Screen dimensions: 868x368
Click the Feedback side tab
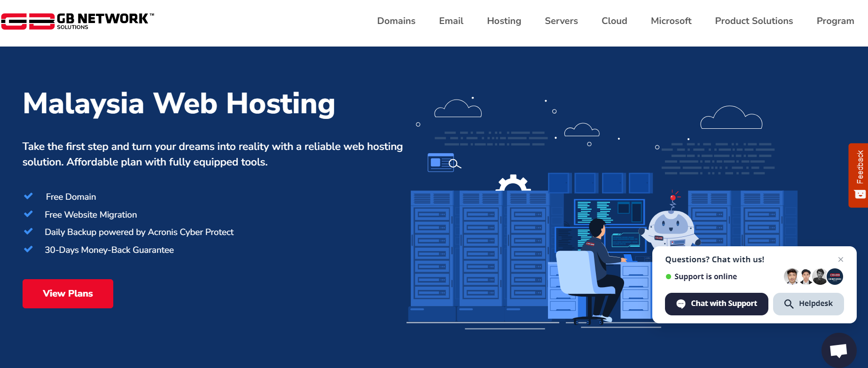pos(859,175)
